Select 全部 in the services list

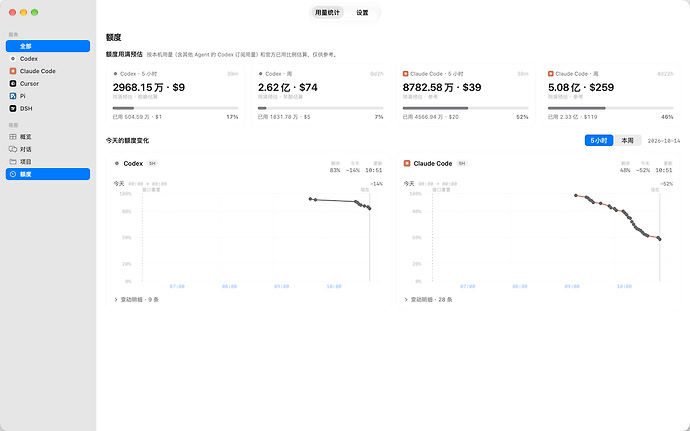coord(48,46)
